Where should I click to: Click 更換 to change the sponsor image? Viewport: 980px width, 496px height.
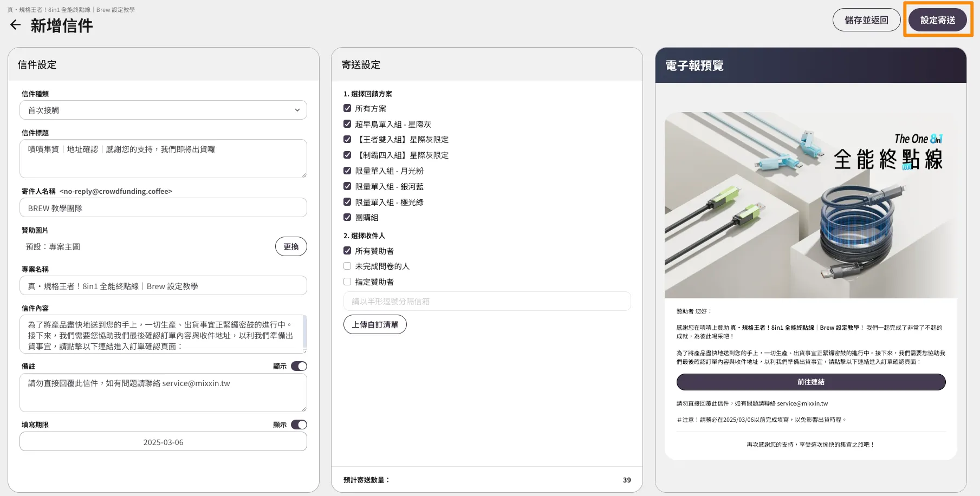click(291, 246)
